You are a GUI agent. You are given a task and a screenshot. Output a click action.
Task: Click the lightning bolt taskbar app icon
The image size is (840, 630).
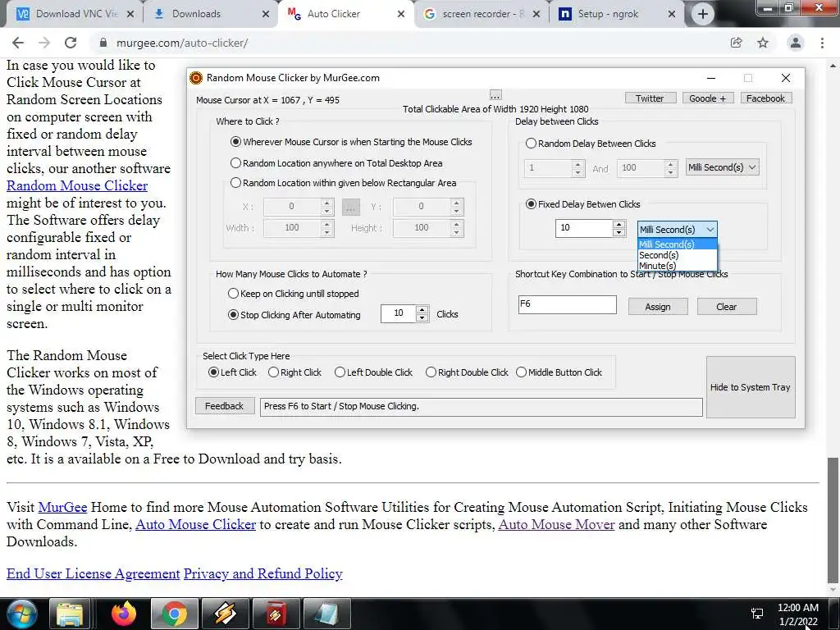coord(225,614)
